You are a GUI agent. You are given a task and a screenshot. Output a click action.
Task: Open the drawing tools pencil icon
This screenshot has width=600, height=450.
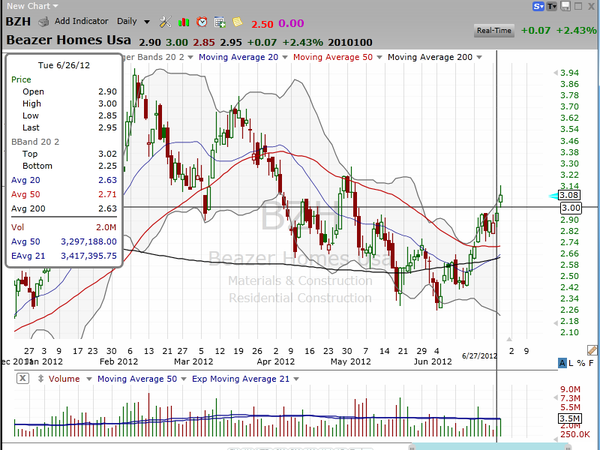pos(592,350)
